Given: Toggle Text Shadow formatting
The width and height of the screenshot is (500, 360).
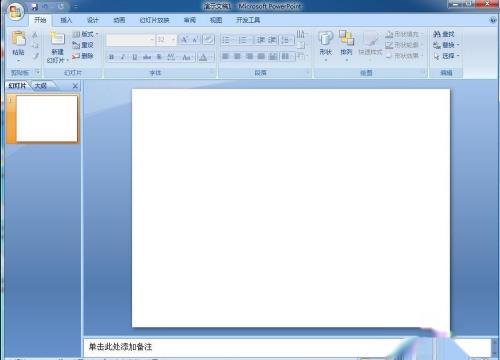Looking at the screenshot, I should [x=159, y=57].
